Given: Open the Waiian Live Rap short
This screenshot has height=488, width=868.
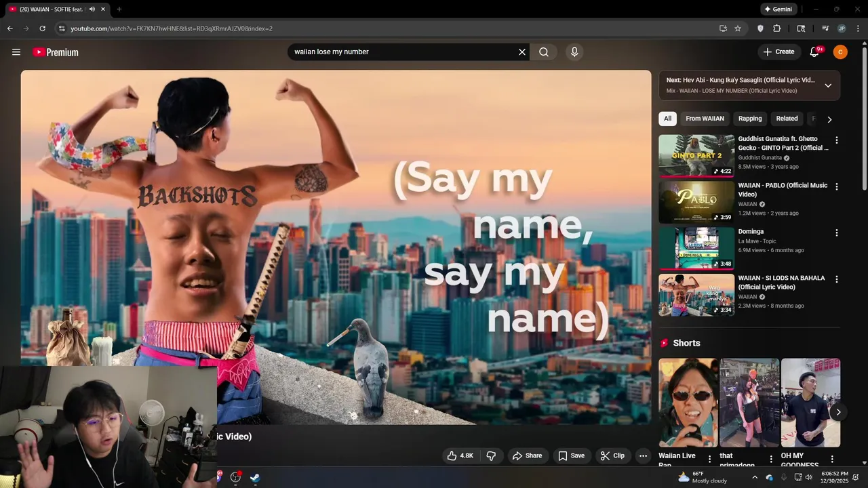Looking at the screenshot, I should tap(688, 403).
